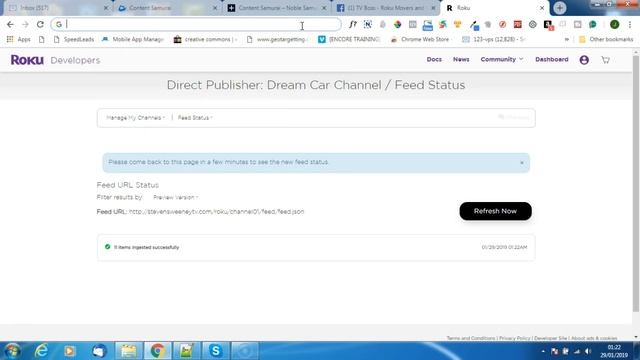Click the blue printer-like extension icon
The image size is (640, 360).
point(427,25)
